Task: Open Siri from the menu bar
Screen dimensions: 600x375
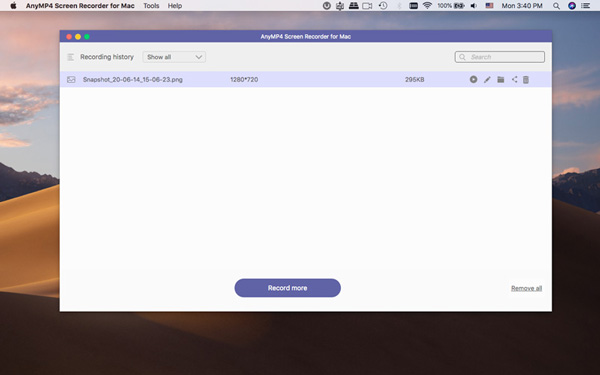Action: click(572, 6)
